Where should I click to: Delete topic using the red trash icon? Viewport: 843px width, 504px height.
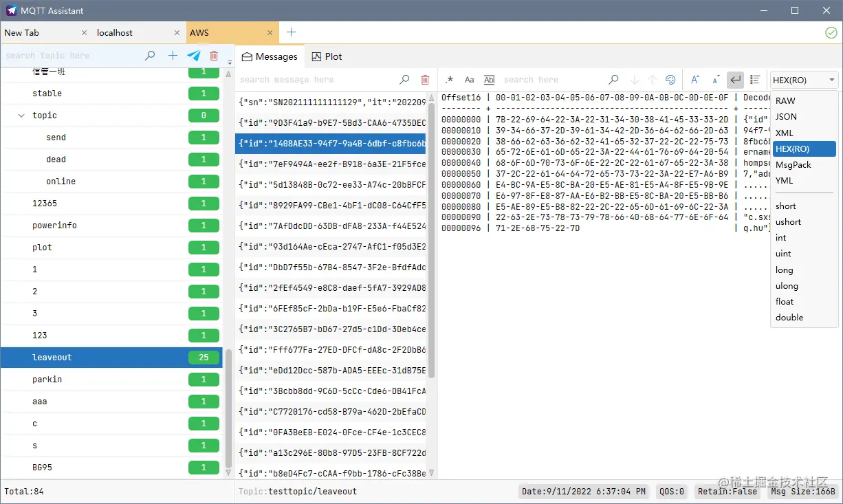(214, 56)
